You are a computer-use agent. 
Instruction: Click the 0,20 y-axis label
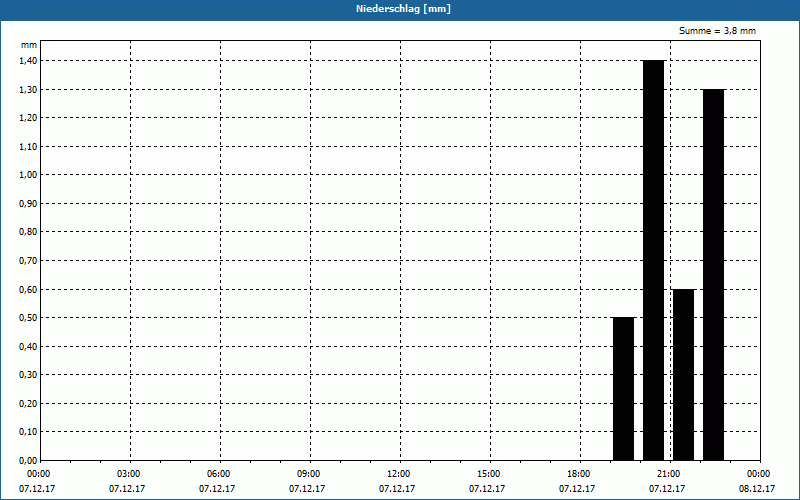click(28, 404)
